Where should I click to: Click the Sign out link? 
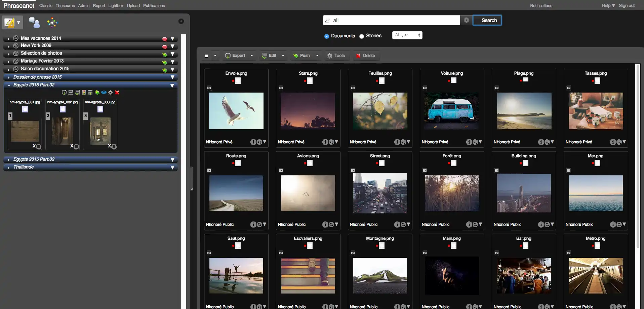click(627, 6)
